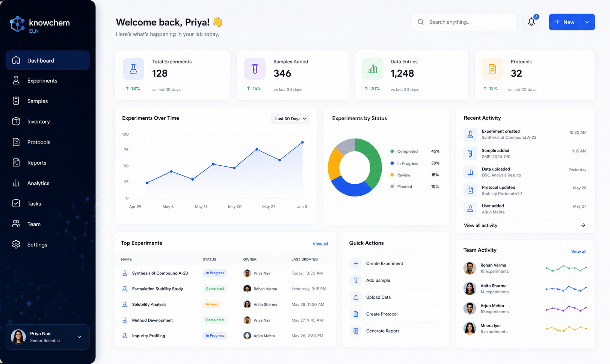This screenshot has width=610, height=364.
Task: Click the Data Entries bar chart icon
Action: tap(373, 69)
